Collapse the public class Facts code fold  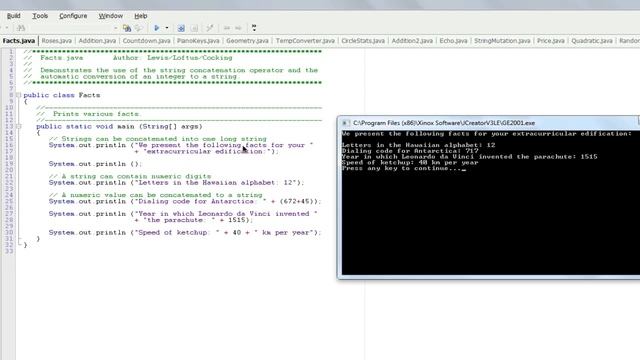[18, 95]
